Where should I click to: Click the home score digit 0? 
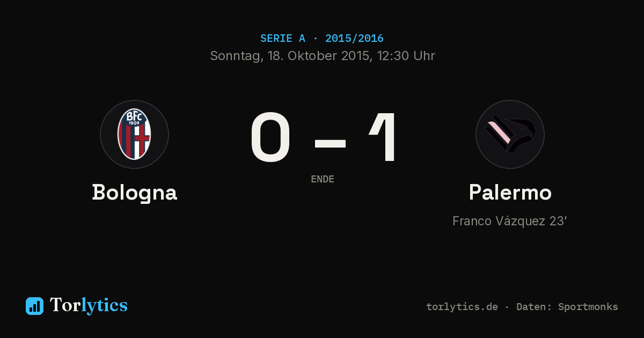(x=271, y=137)
